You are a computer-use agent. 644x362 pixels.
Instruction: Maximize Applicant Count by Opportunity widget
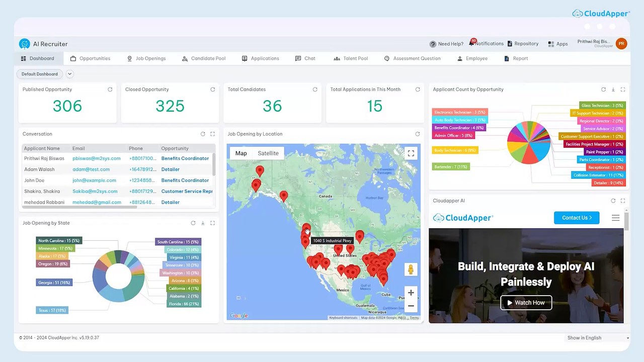(623, 89)
